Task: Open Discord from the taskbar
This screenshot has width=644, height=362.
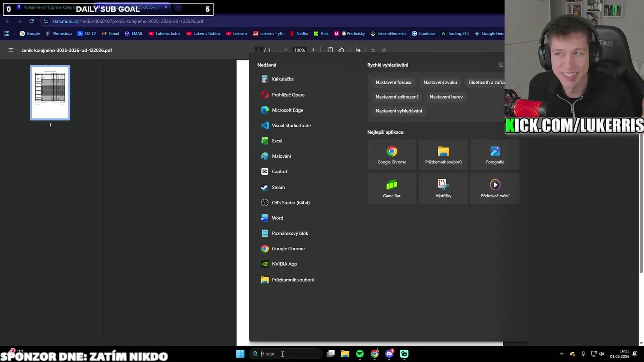Action: [x=389, y=354]
